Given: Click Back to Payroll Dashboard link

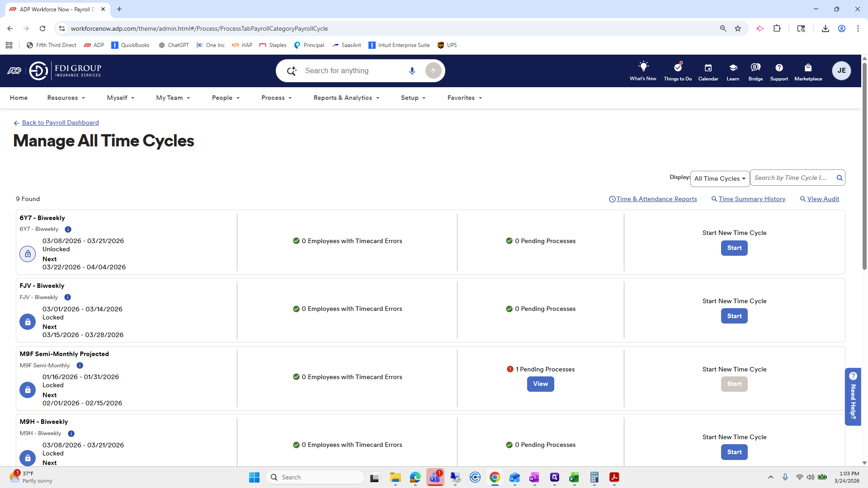Looking at the screenshot, I should pos(60,122).
